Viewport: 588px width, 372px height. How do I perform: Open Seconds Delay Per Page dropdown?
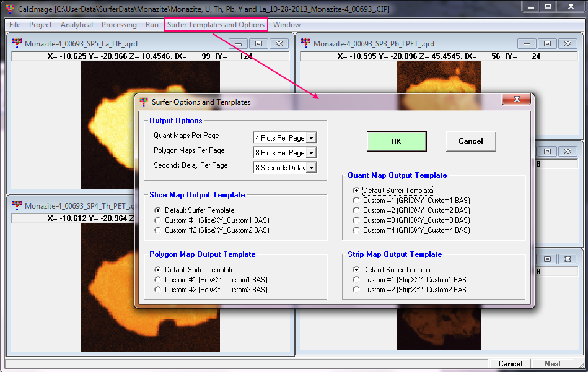tap(311, 168)
